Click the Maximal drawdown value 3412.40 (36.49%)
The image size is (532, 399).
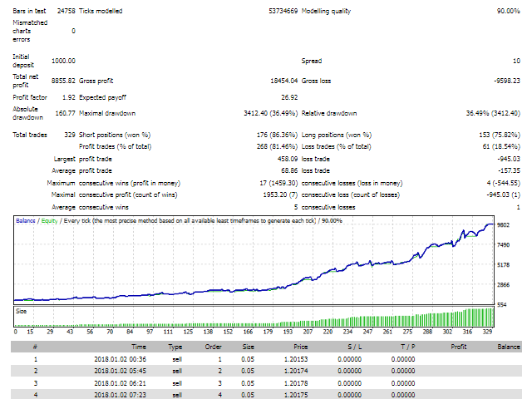pyautogui.click(x=271, y=113)
